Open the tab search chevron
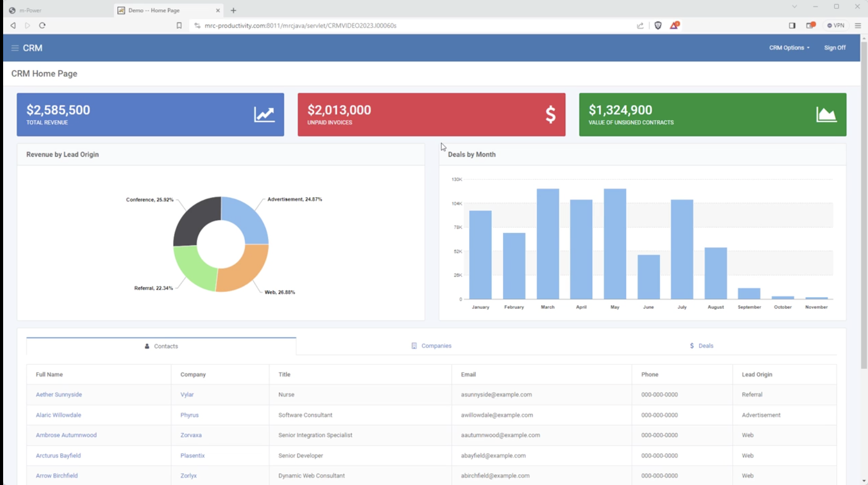868x485 pixels. (x=794, y=7)
